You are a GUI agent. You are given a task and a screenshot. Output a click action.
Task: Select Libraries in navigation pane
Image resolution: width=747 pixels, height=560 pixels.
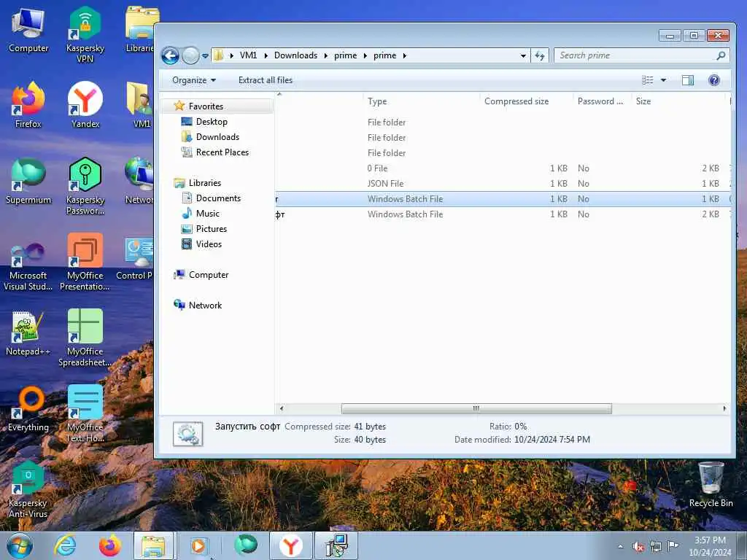pos(204,183)
